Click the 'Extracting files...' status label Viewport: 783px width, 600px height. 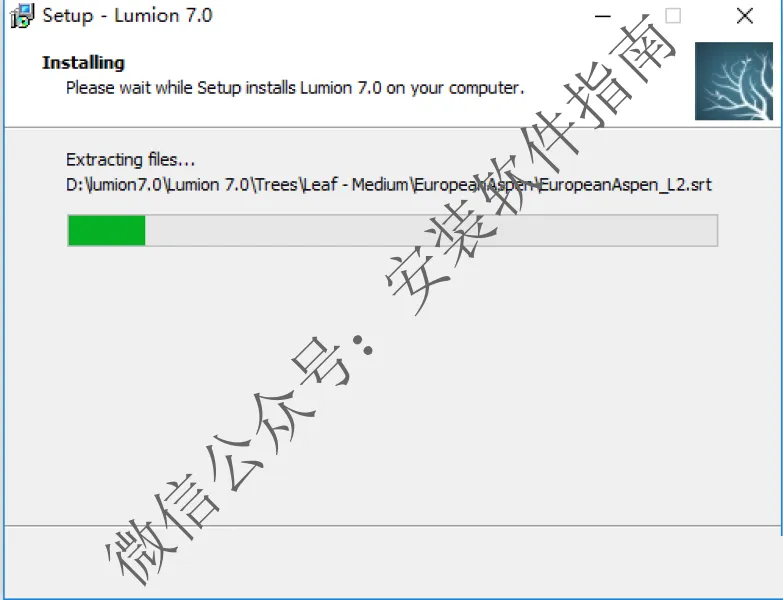[x=130, y=160]
